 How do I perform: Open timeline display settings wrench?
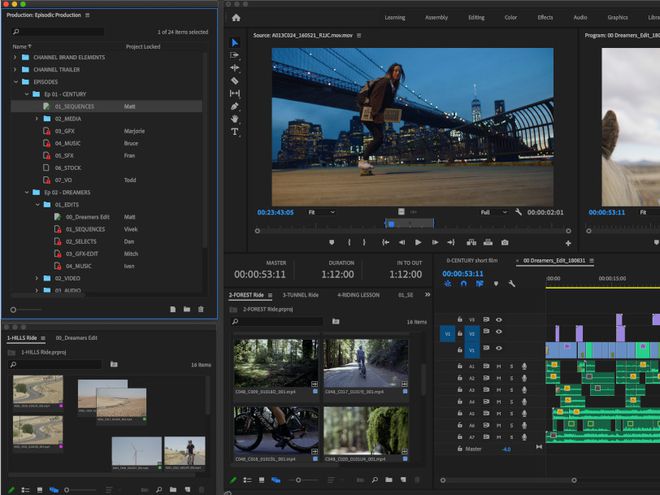[x=512, y=284]
